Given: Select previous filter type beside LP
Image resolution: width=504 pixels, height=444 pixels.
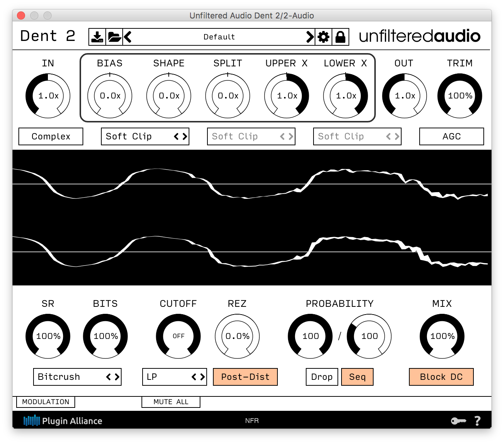Looking at the screenshot, I should coord(194,377).
